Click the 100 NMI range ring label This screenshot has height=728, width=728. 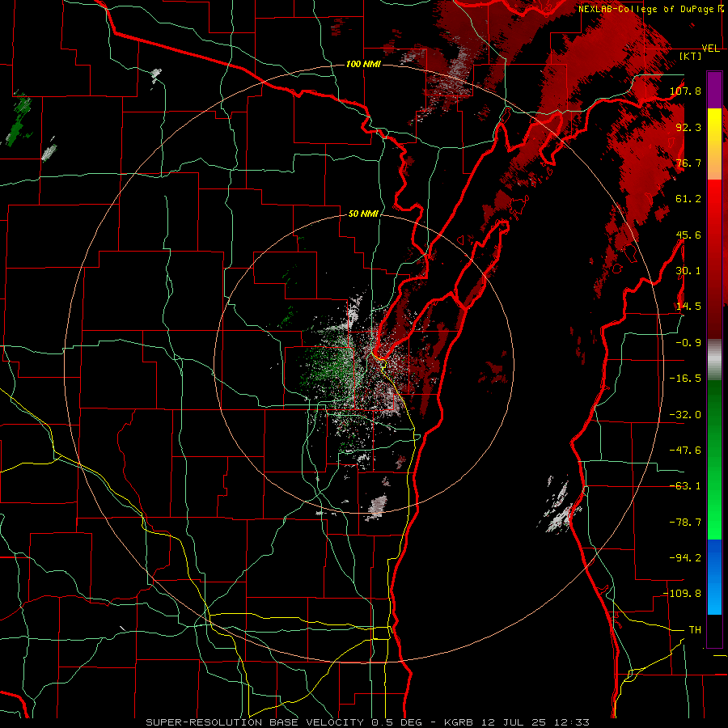pos(363,64)
